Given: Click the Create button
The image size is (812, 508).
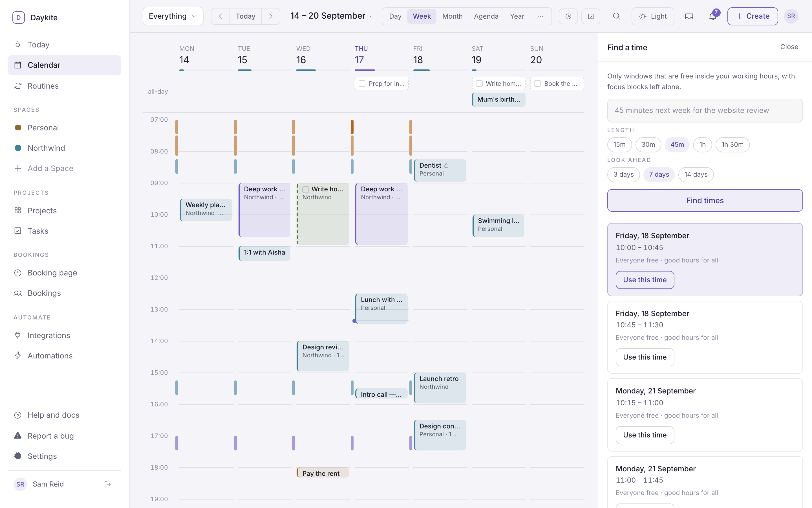Looking at the screenshot, I should [753, 16].
